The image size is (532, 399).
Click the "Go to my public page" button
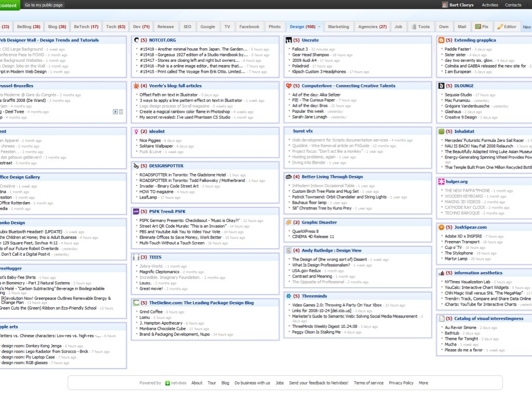pyautogui.click(x=44, y=5)
